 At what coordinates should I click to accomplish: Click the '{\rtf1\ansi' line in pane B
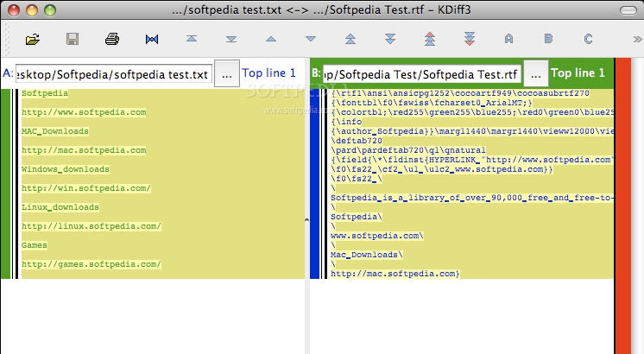(460, 93)
